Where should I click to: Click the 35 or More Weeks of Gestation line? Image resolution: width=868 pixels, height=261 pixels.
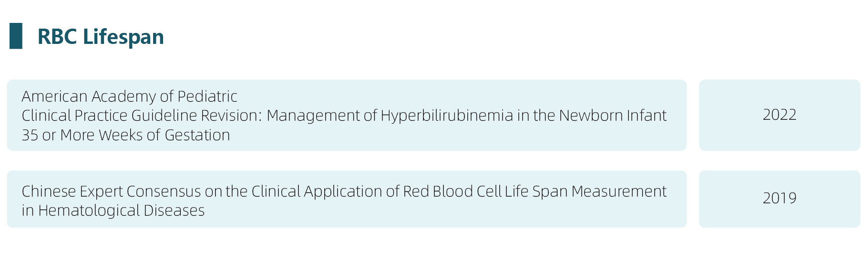125,135
